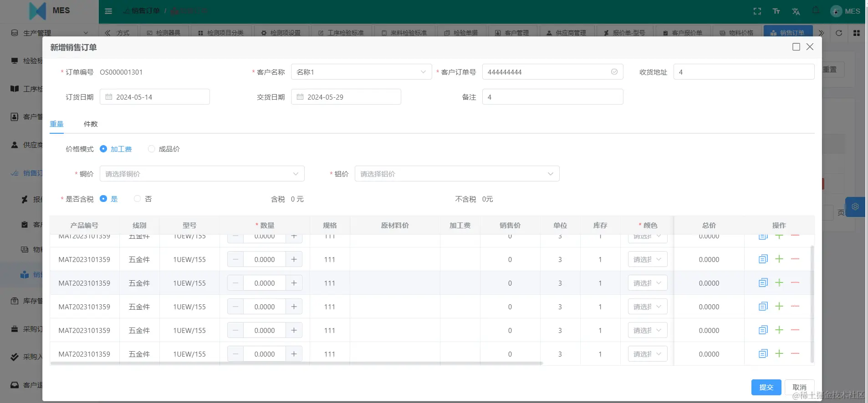The height and width of the screenshot is (403, 868).
Task: Open the grid layout icon in the tab bar
Action: coord(856,33)
